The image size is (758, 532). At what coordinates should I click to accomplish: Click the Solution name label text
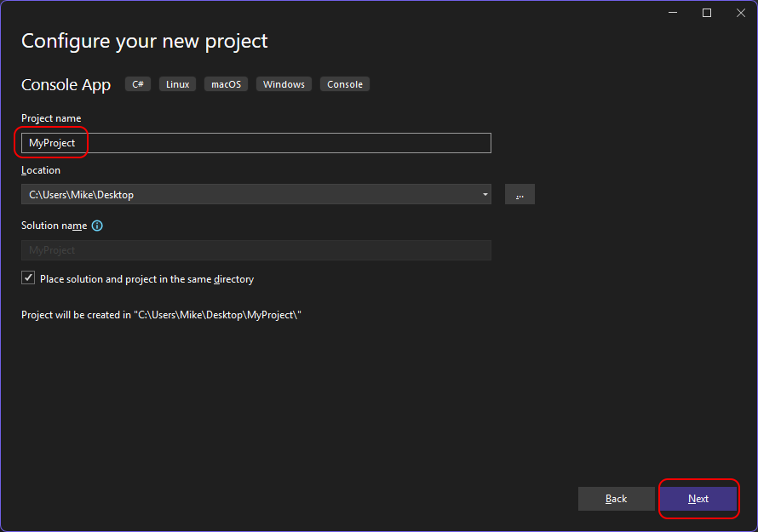54,226
